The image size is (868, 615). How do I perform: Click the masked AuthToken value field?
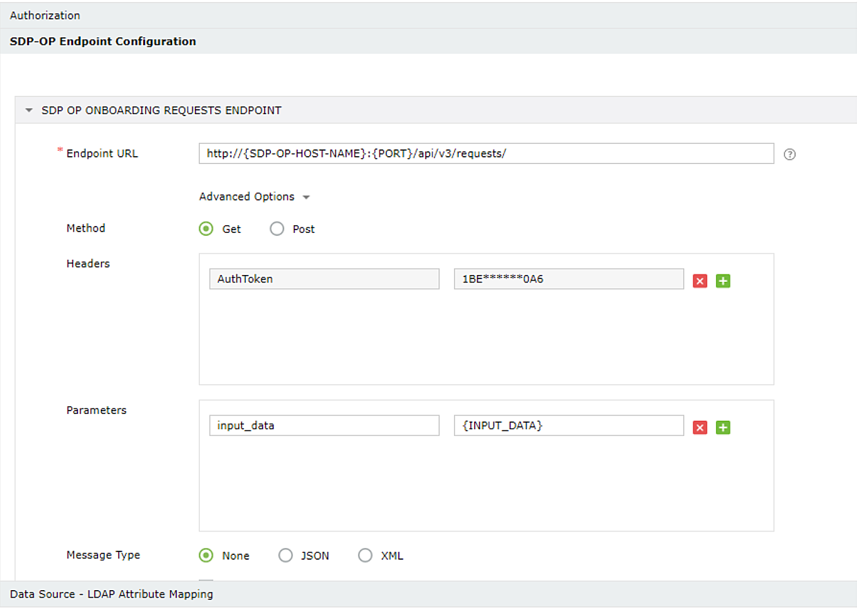pos(568,279)
